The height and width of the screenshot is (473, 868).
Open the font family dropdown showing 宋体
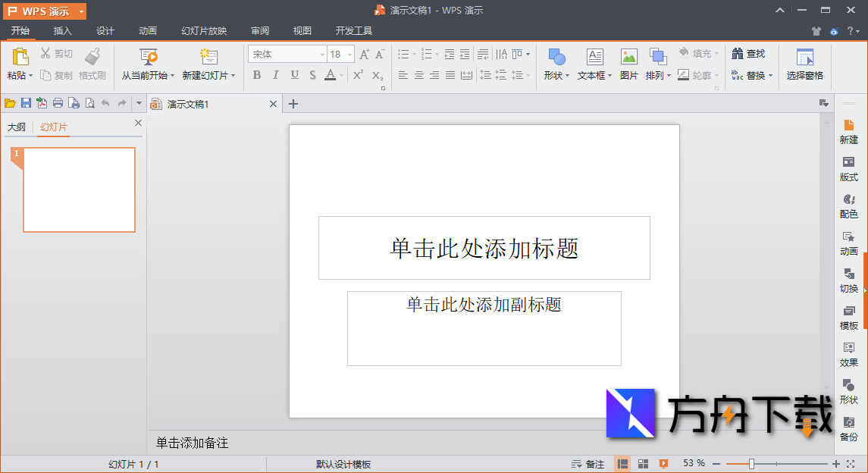coord(320,54)
